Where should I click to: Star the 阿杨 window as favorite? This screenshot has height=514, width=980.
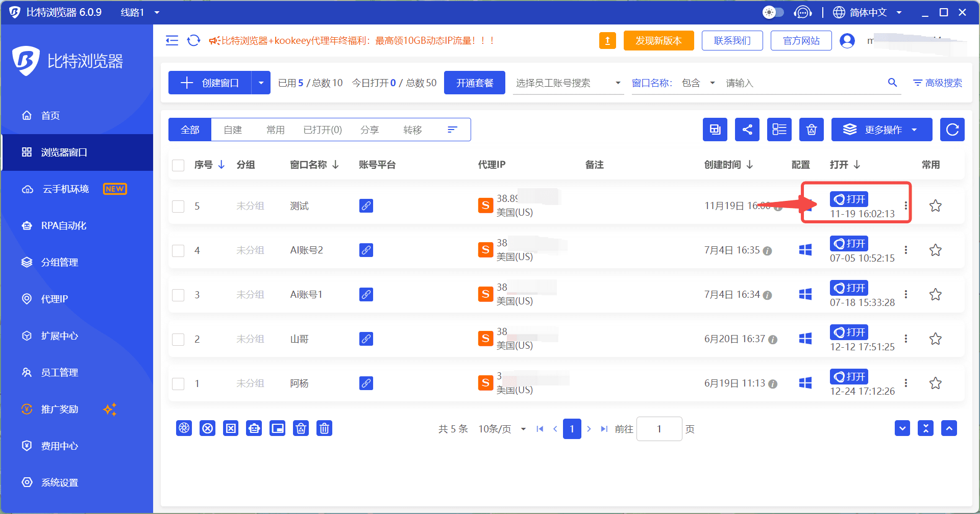(935, 383)
